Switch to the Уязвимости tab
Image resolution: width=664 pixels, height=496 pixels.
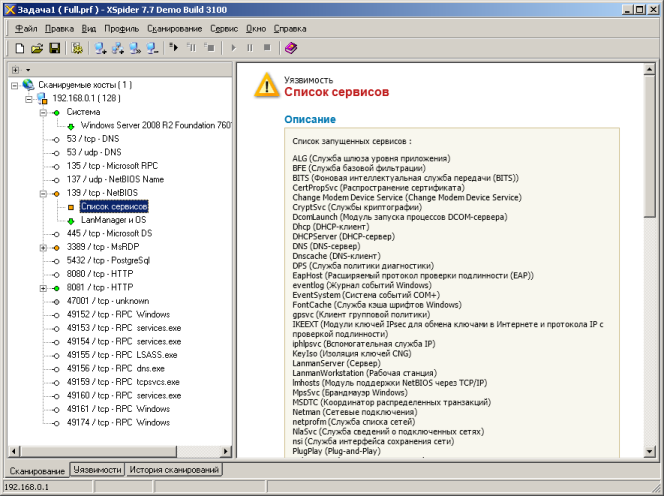click(97, 469)
